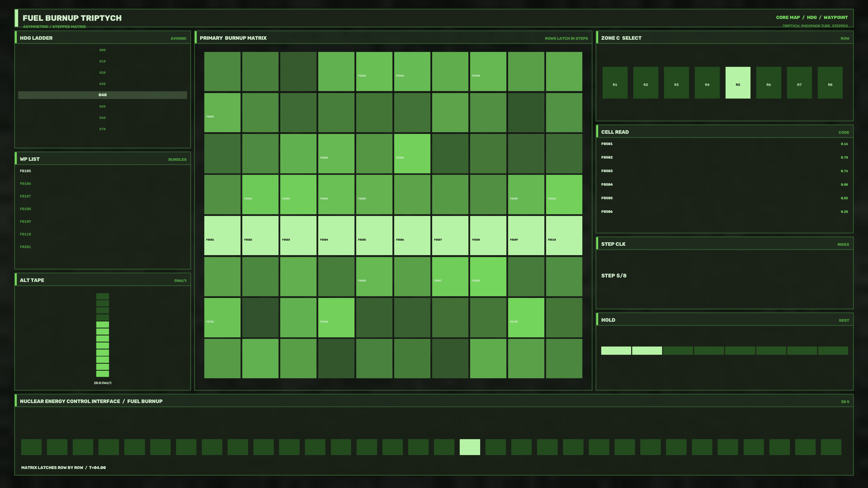Screen dimensions: 868x488
Task: Switch zone select to R1
Action: coord(615,82)
